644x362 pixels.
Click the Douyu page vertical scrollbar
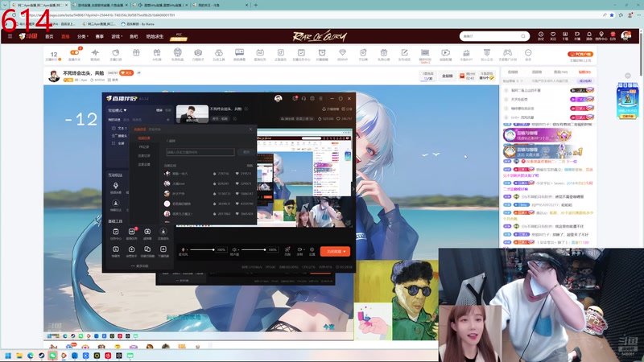(x=642, y=53)
